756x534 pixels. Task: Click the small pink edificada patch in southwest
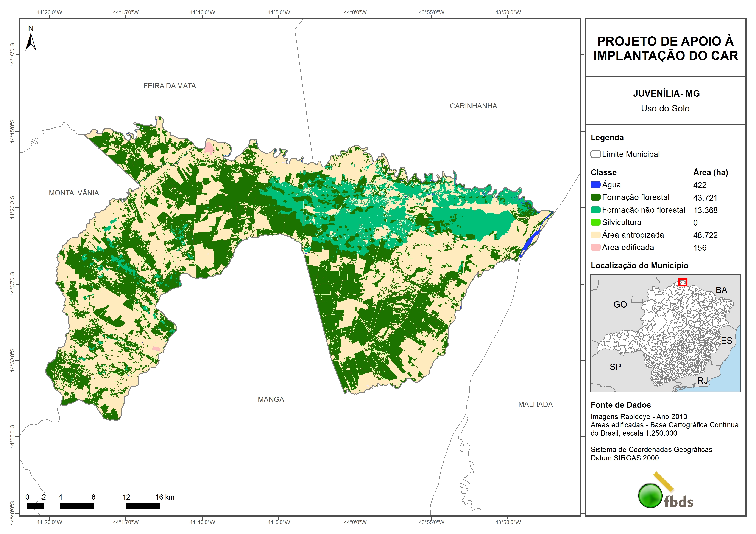pyautogui.click(x=156, y=348)
